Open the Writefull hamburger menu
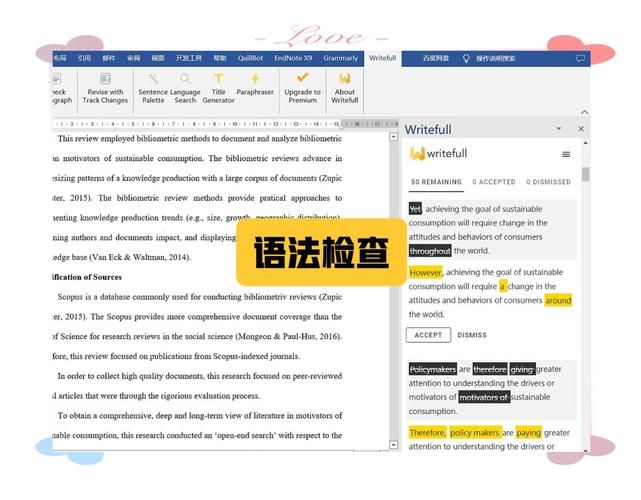641x500 pixels. [566, 154]
